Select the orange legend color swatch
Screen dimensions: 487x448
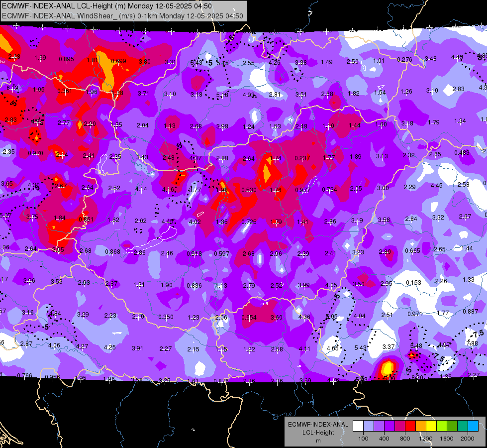pos(421,426)
